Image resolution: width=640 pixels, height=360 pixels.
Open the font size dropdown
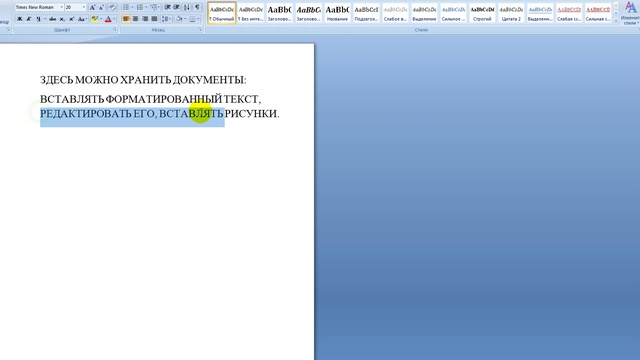pos(84,7)
